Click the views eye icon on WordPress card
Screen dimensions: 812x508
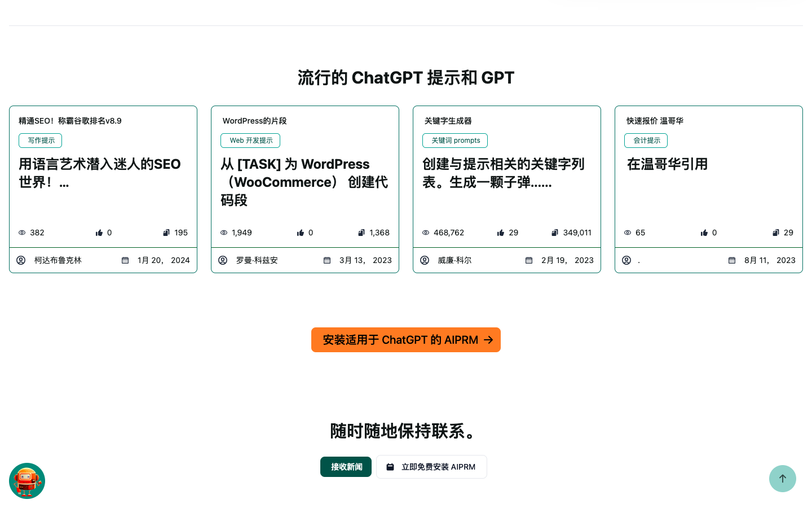(x=224, y=233)
